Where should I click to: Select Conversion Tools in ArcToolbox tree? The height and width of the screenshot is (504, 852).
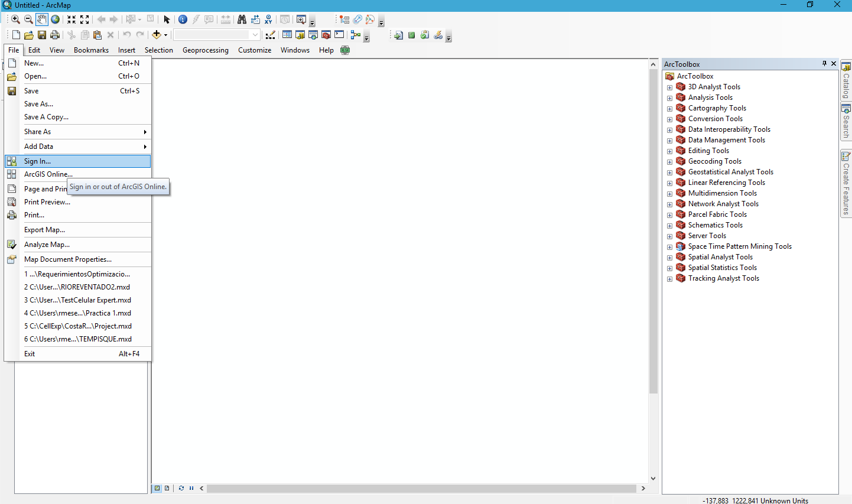(715, 119)
